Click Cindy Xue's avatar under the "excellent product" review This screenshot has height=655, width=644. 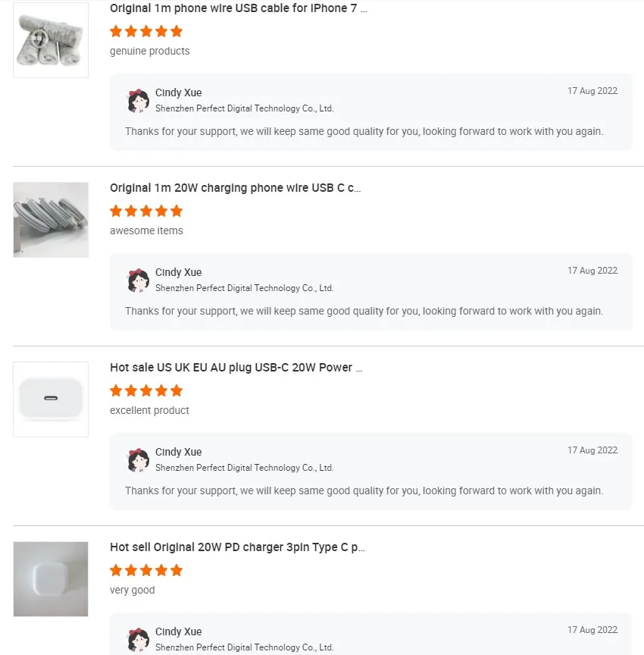coord(138,460)
